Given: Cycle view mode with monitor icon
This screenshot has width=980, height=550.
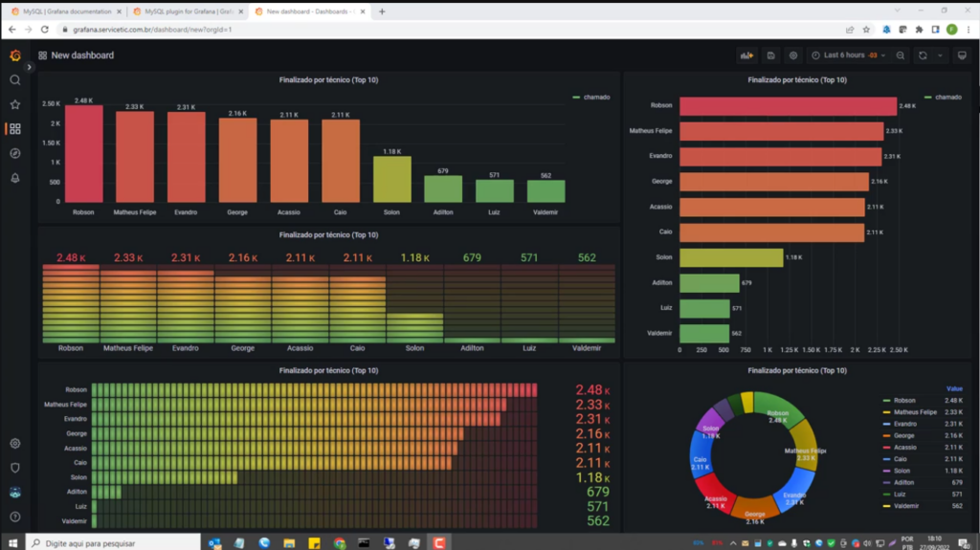Looking at the screenshot, I should click(x=962, y=55).
